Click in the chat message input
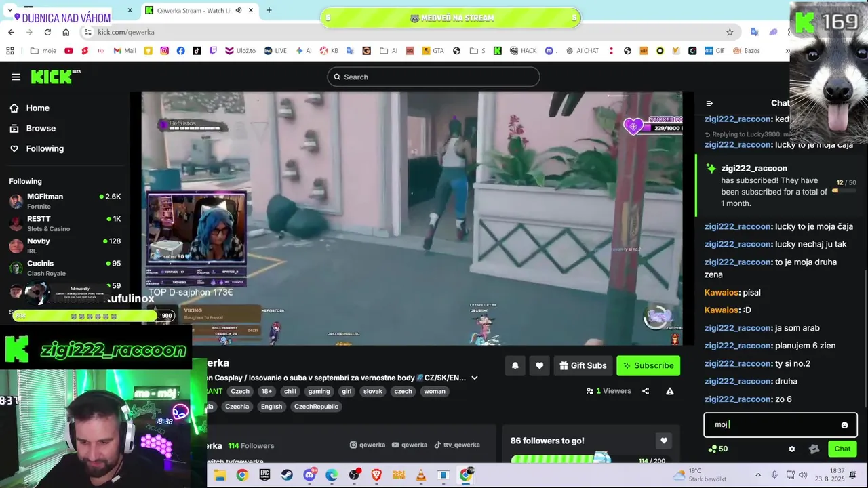Viewport: 868px width, 488px height. click(773, 425)
